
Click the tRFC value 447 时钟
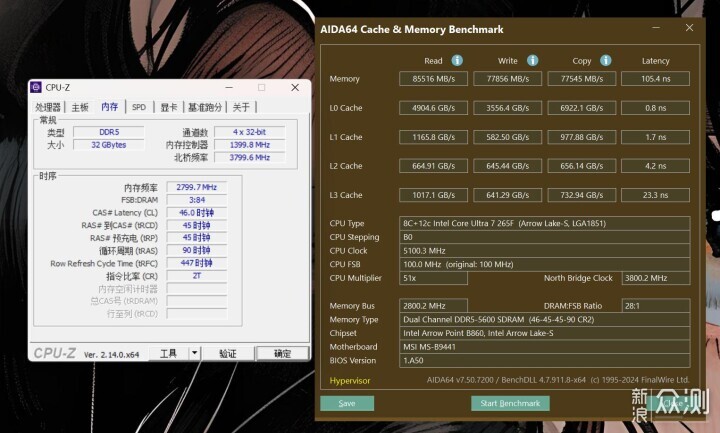[x=197, y=263]
